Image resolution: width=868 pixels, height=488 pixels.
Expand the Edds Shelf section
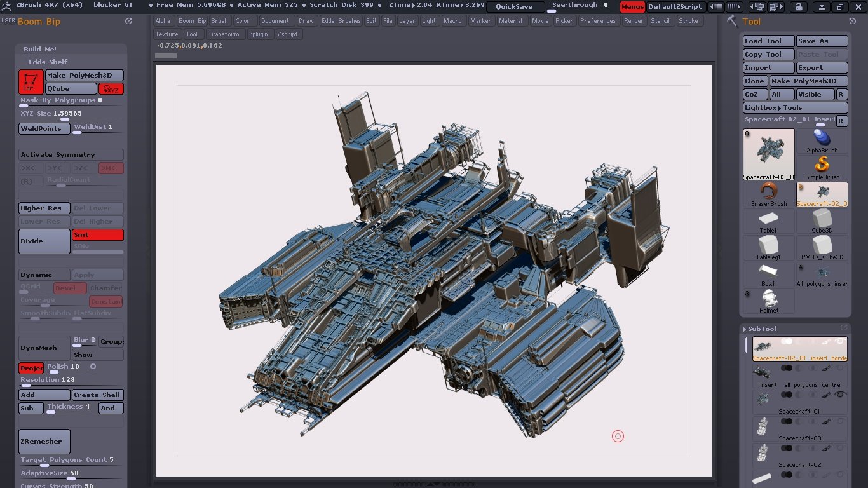[48, 62]
